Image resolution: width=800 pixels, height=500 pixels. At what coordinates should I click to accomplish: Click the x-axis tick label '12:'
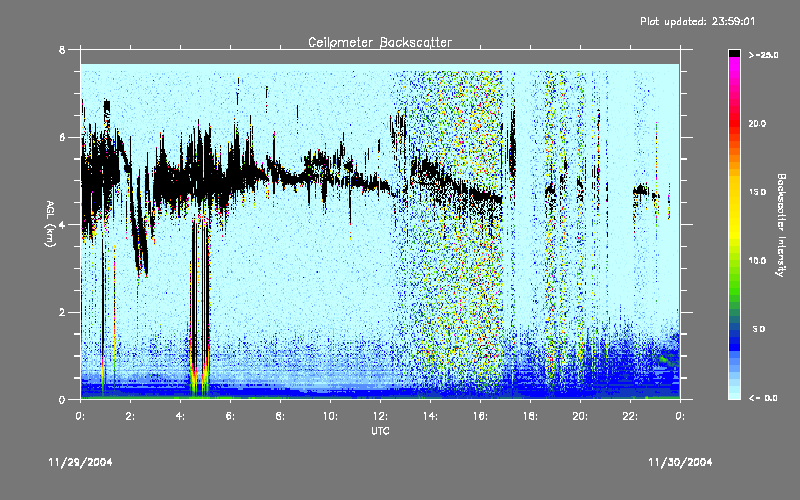380,416
